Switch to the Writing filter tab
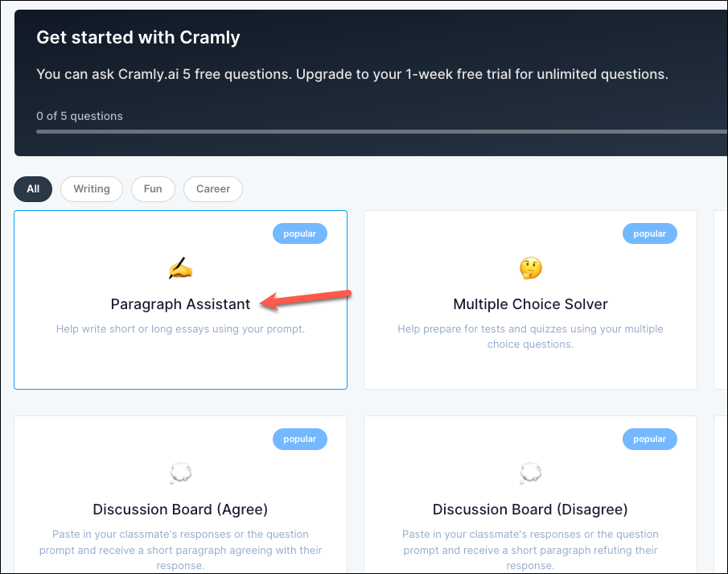The height and width of the screenshot is (574, 728). click(x=92, y=189)
